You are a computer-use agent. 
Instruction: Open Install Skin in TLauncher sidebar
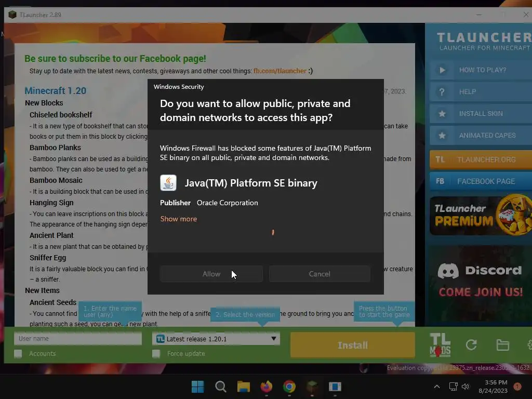[x=481, y=113]
